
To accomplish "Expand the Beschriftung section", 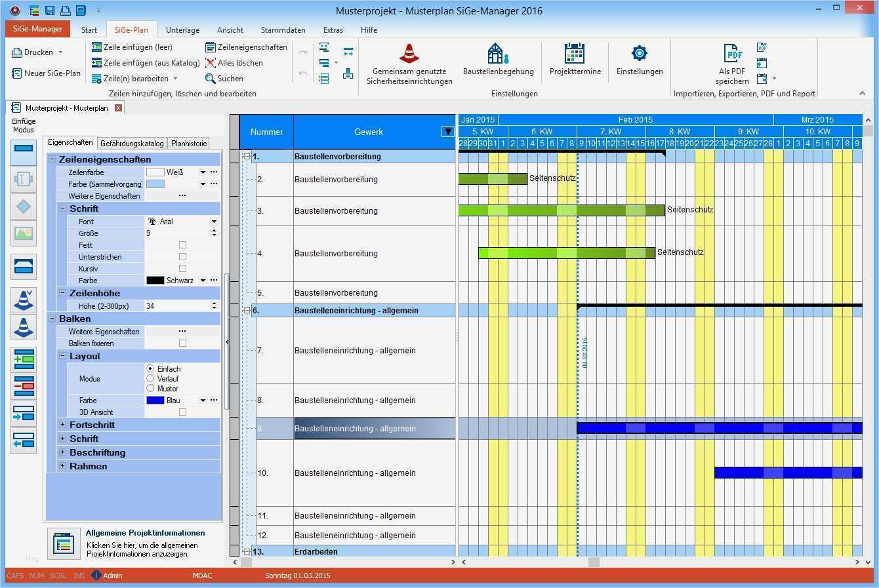I will (63, 452).
